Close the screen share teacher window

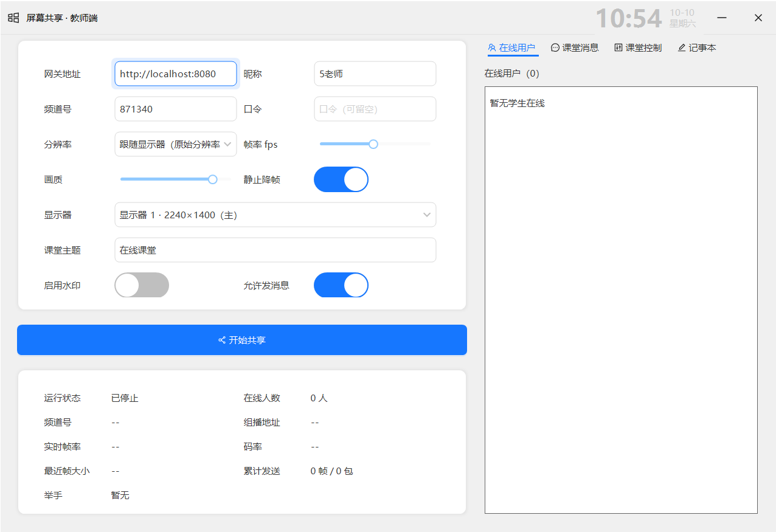(758, 18)
